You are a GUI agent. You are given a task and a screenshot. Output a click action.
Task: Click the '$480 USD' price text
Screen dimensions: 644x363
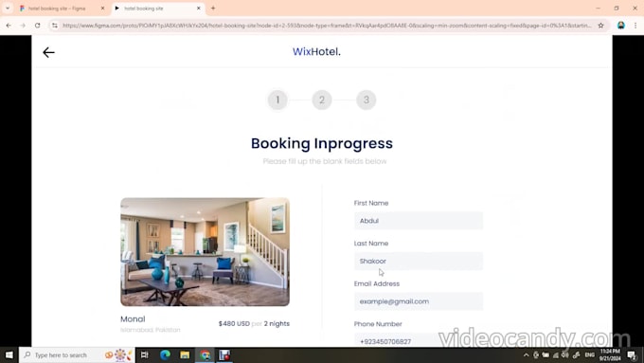(234, 323)
